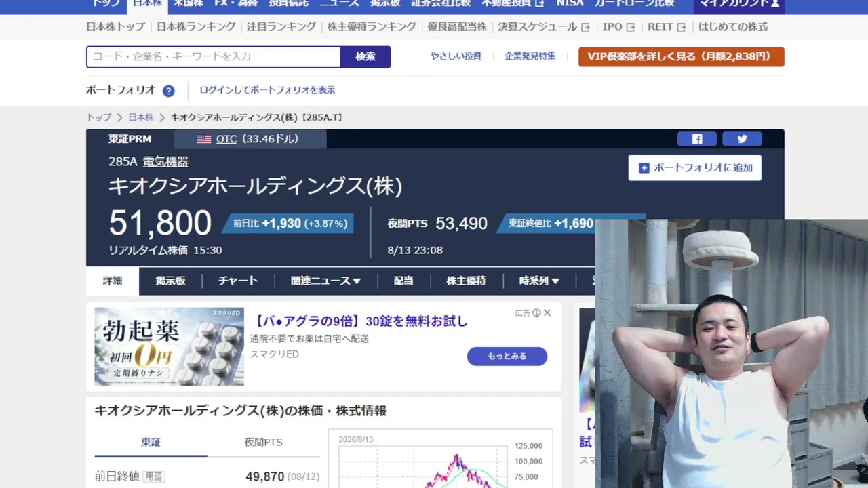Open the チャート tab

point(238,281)
